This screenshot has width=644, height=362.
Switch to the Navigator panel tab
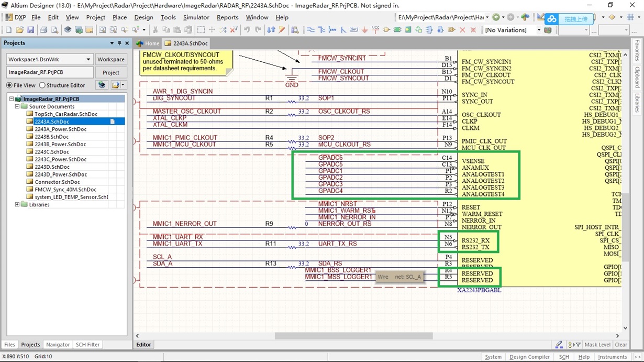pos(58,344)
